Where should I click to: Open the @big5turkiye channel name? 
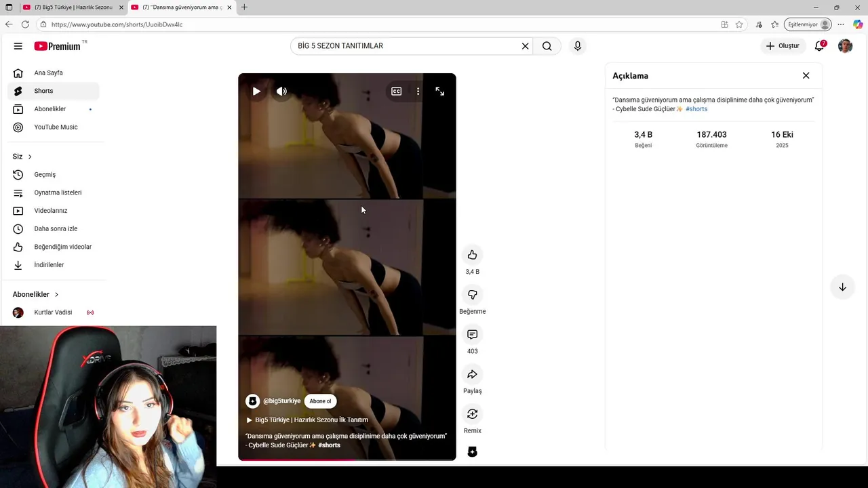click(x=282, y=401)
